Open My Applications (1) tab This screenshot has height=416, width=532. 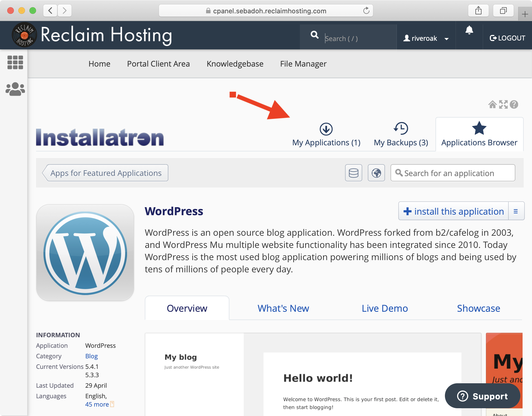click(326, 135)
